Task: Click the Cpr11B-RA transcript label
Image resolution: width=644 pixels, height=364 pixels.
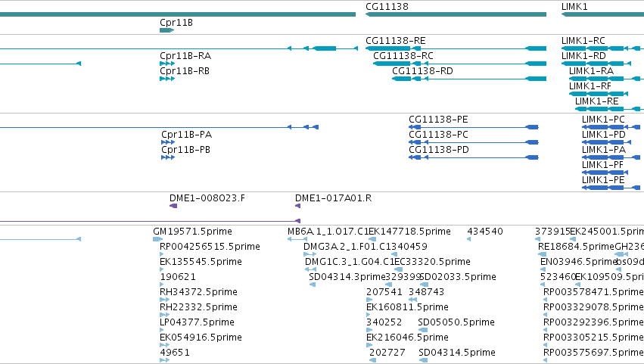Action: click(185, 56)
